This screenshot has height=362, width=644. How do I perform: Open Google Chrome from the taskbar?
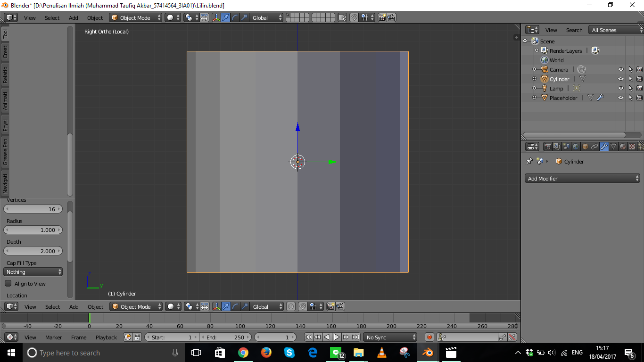(243, 352)
